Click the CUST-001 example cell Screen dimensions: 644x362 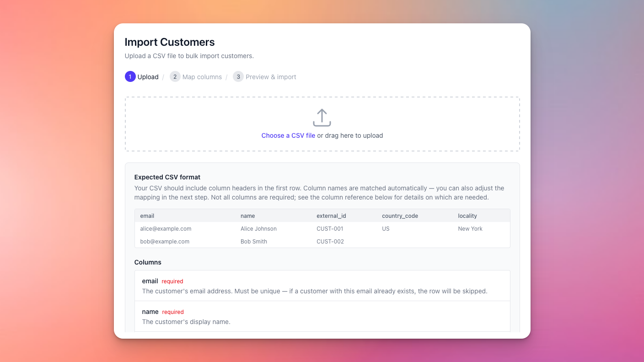point(330,229)
